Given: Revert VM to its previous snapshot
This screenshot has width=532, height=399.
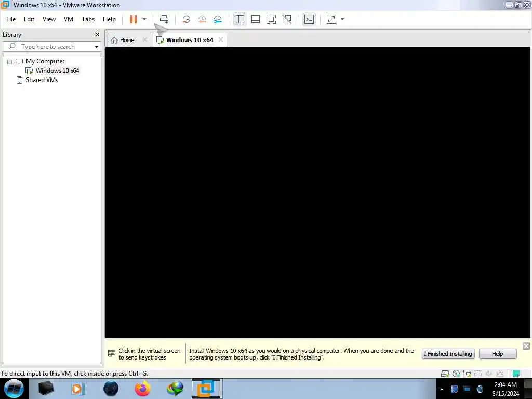Looking at the screenshot, I should (x=202, y=19).
